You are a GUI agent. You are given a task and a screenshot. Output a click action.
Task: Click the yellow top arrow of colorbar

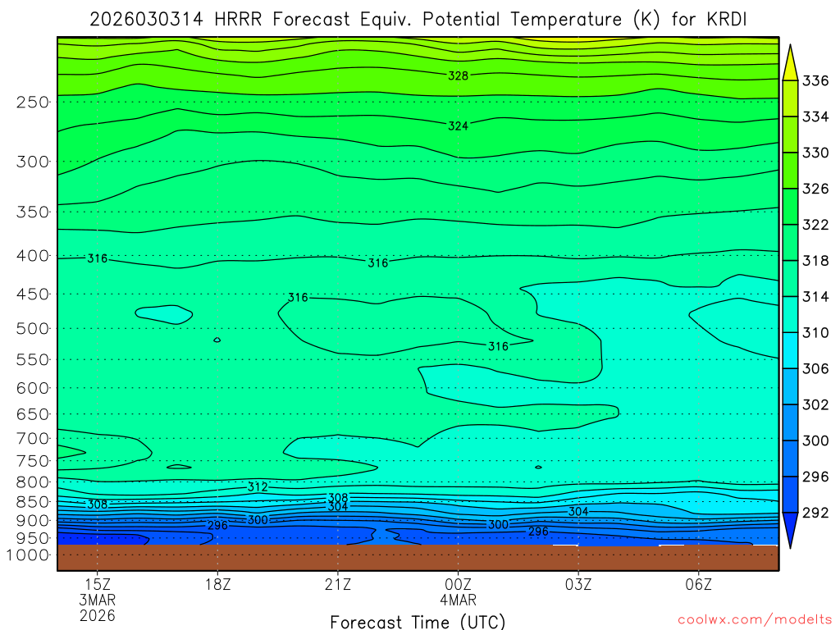pyautogui.click(x=790, y=63)
